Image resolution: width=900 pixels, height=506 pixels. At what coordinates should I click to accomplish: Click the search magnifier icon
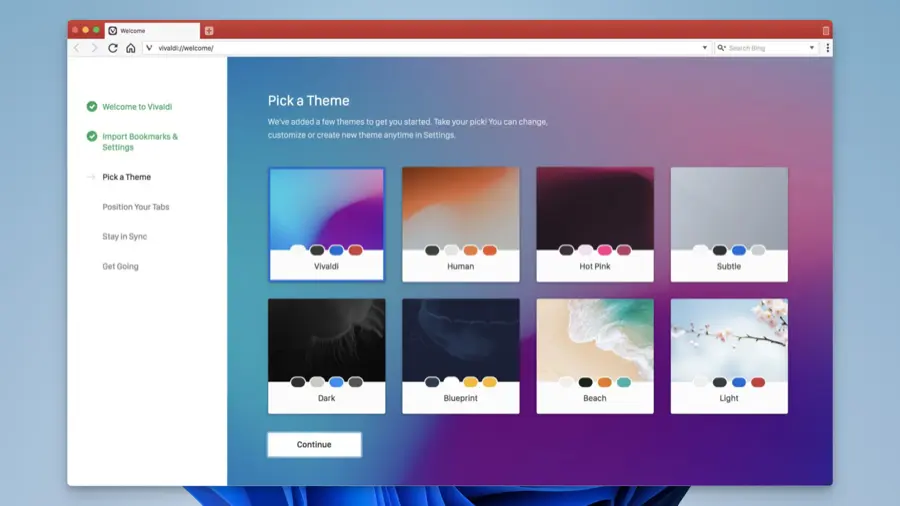click(x=721, y=48)
